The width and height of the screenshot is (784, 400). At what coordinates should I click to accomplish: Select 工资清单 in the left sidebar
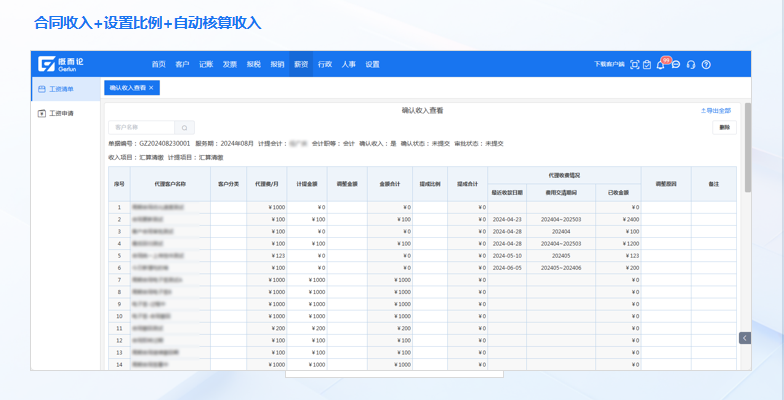61,89
